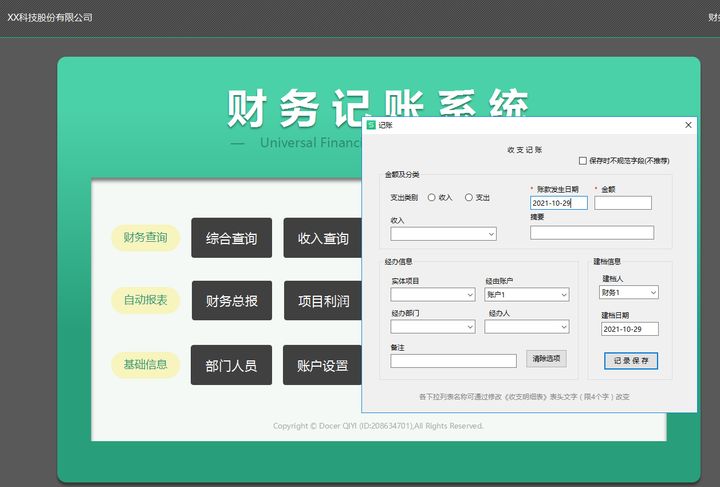Click the 记录保存 button
720x487 pixels.
coord(631,361)
